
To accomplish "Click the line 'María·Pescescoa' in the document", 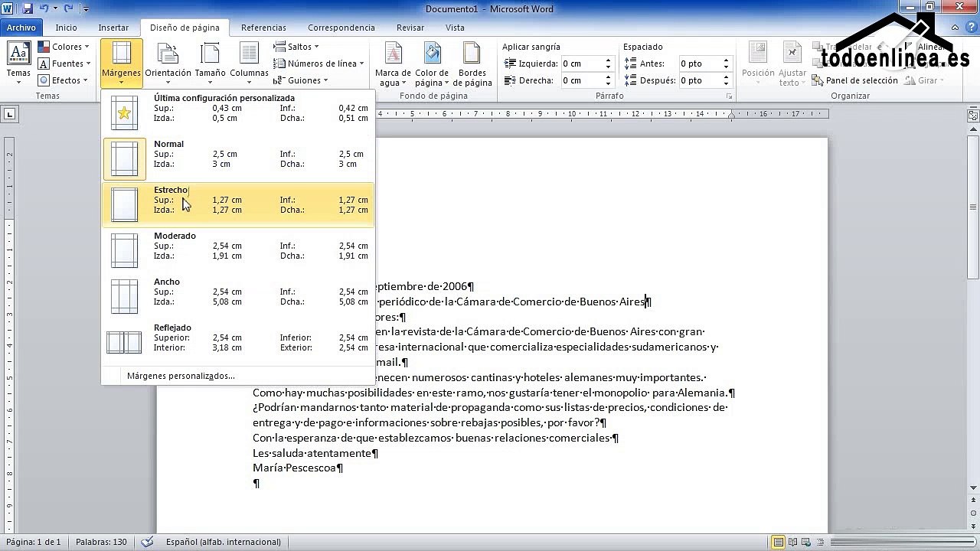I will [x=295, y=468].
